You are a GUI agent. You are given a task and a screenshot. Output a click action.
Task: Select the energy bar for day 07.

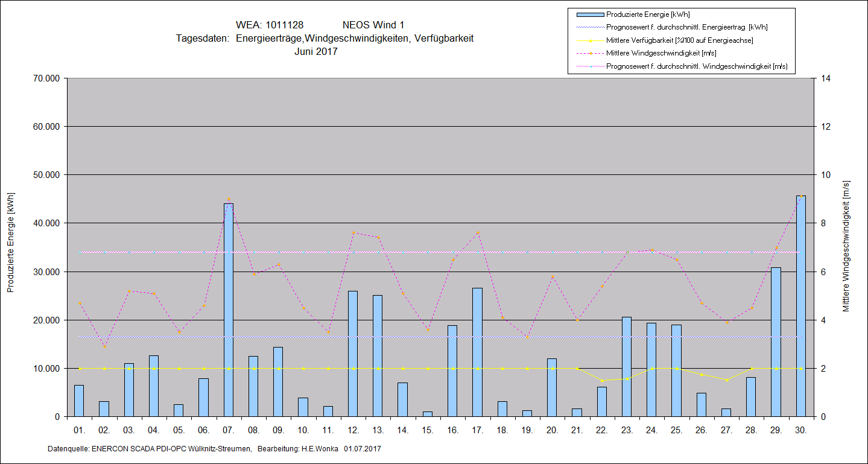pos(229,310)
